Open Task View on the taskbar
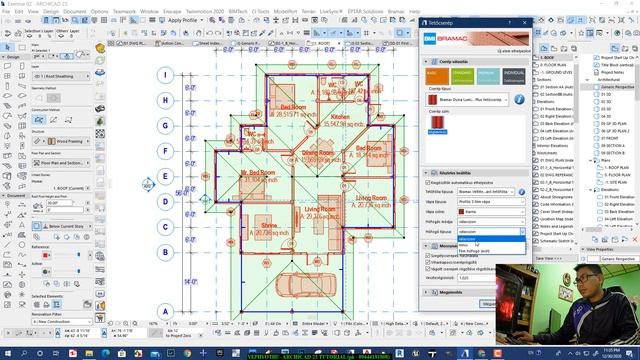This screenshot has width=640, height=360. click(x=56, y=353)
